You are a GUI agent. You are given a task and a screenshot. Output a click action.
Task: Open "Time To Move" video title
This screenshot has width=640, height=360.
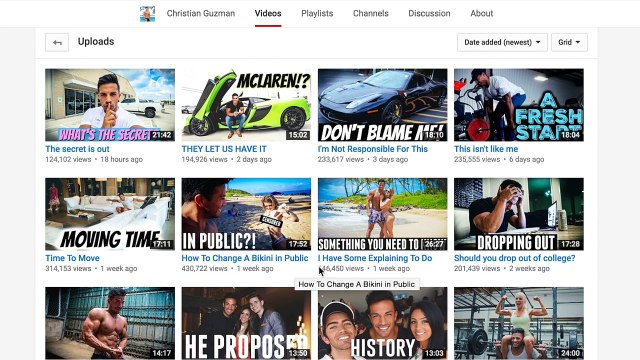point(72,258)
